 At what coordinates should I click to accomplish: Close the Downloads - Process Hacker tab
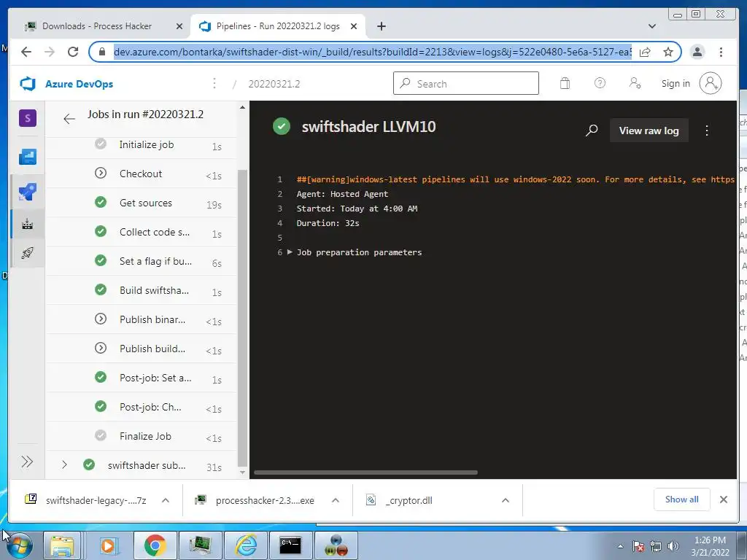point(179,26)
